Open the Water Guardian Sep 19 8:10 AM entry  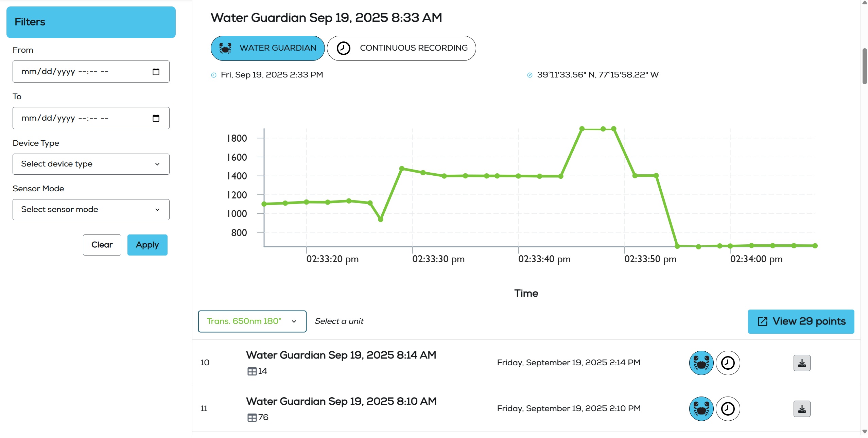[341, 402]
